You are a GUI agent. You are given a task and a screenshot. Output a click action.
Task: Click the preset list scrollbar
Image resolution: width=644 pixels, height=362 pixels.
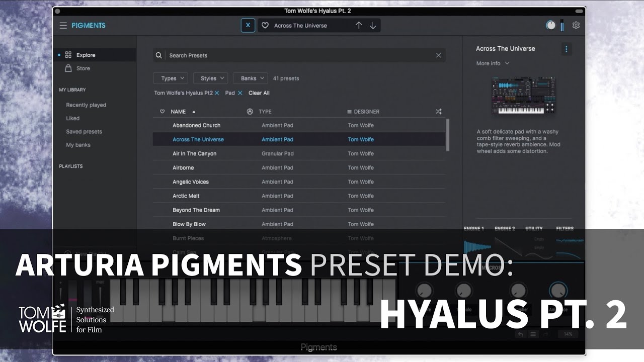[x=448, y=135]
